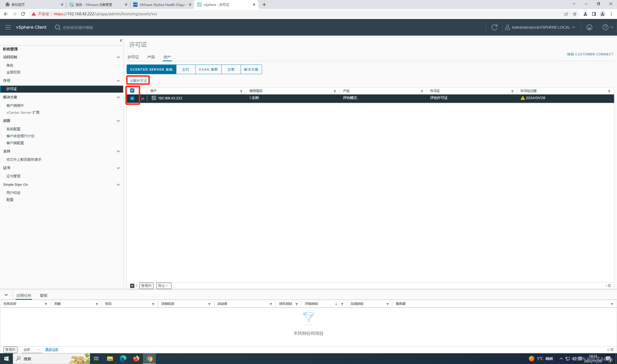This screenshot has width=617, height=364.
Task: Select the 主管 supervisor asset tab
Action: point(231,69)
